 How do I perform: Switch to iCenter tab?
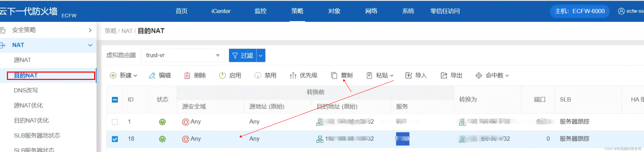tap(221, 11)
